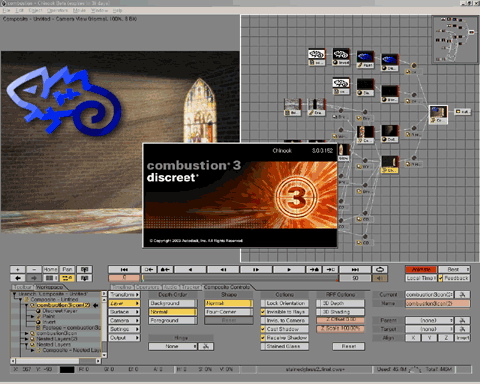Toggle the 3D Shading RPF option

point(340,312)
